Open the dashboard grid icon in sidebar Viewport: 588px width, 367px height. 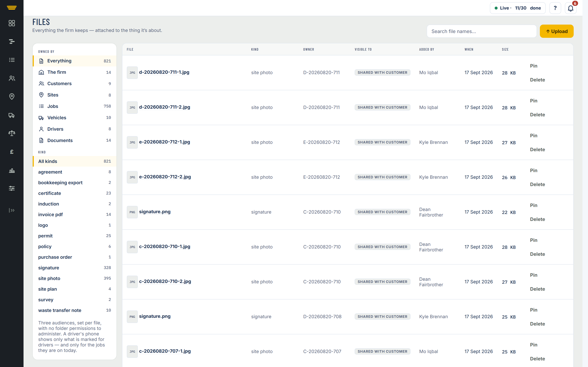(12, 23)
